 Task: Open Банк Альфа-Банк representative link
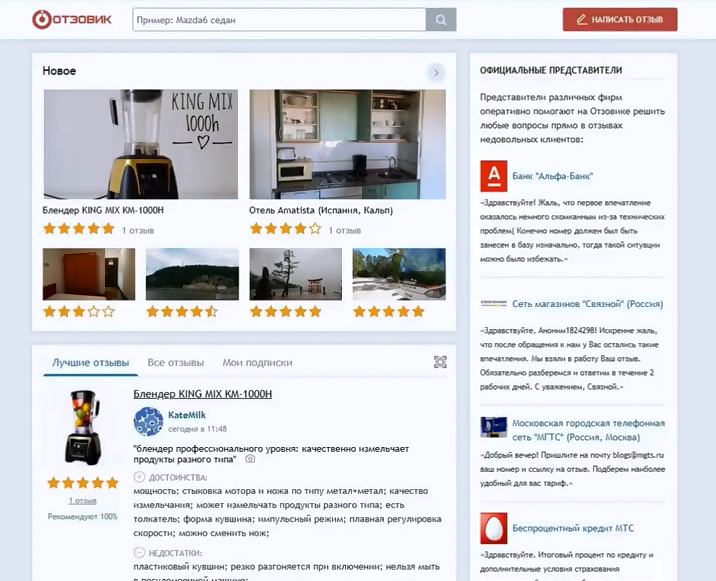553,176
